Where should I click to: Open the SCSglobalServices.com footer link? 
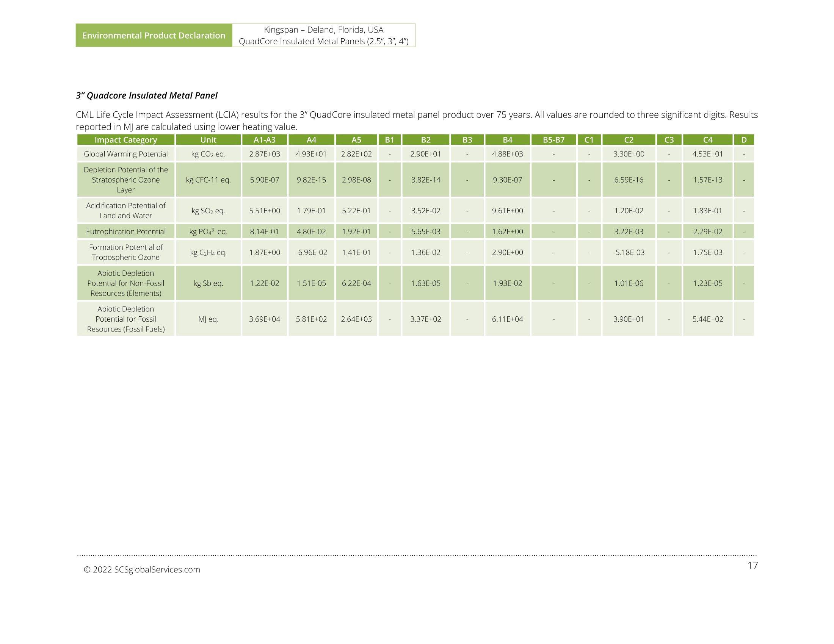[157, 570]
